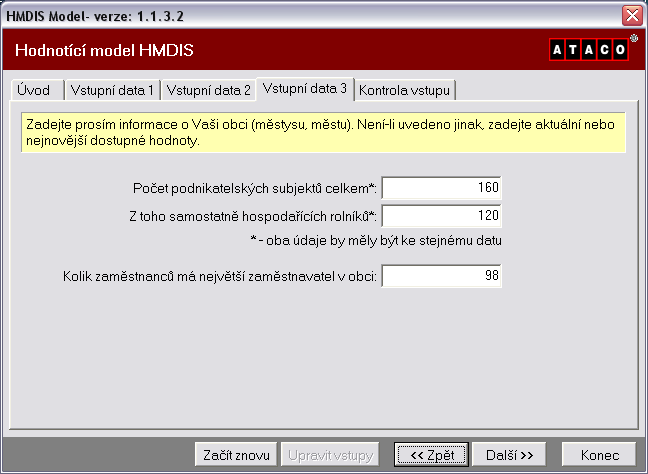648x474 pixels.
Task: Click the Kolik zaměstnanců má největší zaměstnavatel label
Action: click(x=220, y=276)
